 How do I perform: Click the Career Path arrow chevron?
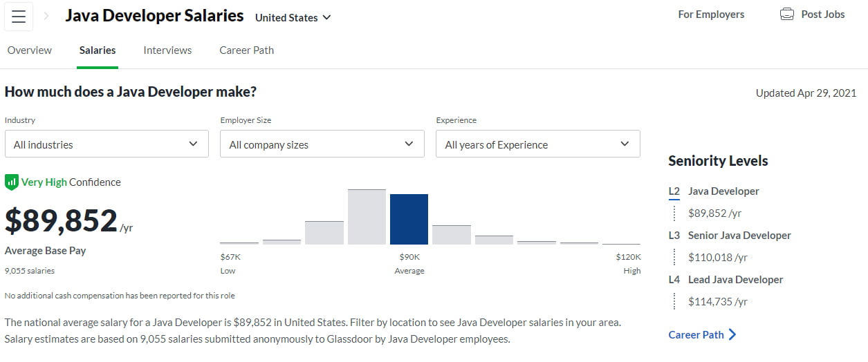[x=733, y=335]
